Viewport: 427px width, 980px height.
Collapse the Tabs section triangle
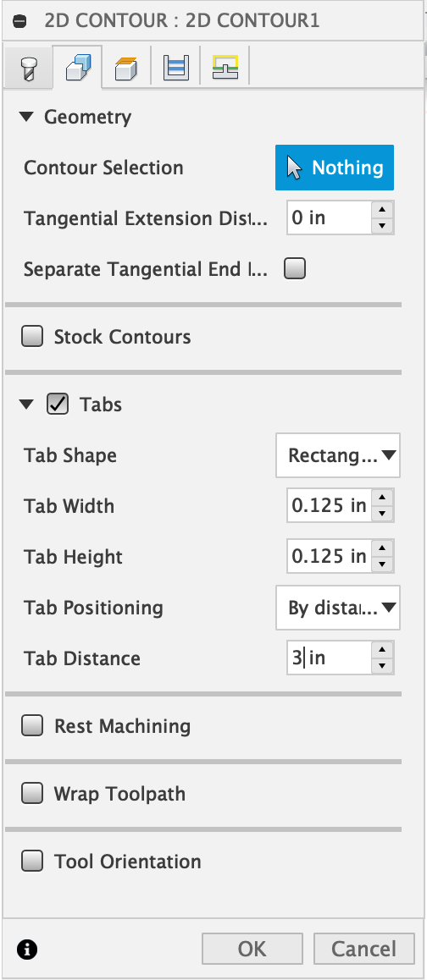(25, 405)
